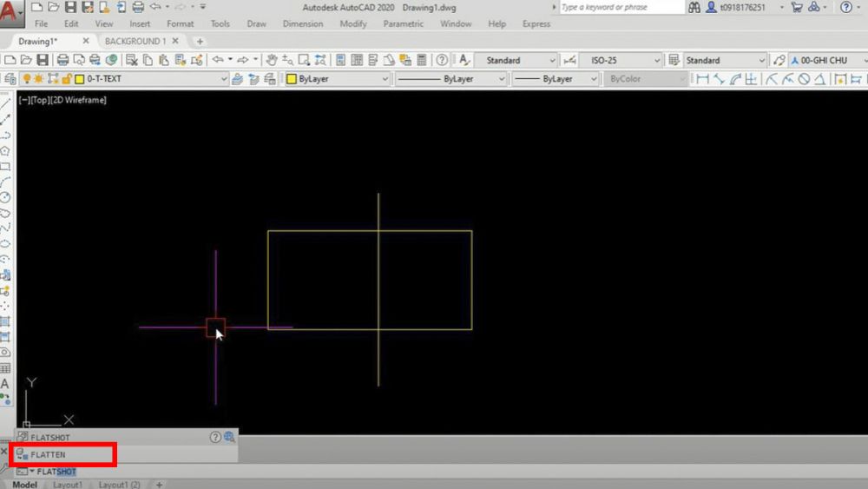Screen dimensions: 868x489
Task: Click Plot in the quick access toolbar
Action: pyautogui.click(x=138, y=7)
